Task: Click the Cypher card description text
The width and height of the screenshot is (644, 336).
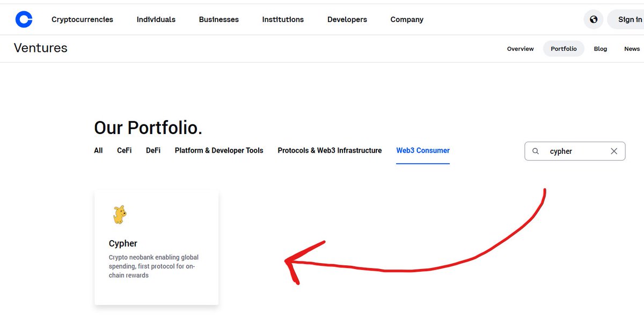Action: pyautogui.click(x=154, y=266)
